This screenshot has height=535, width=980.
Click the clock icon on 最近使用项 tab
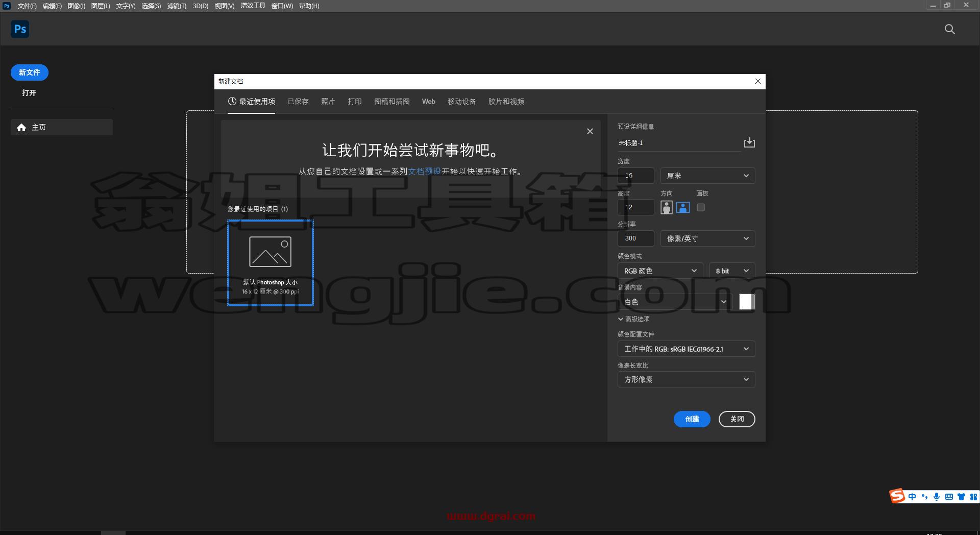coord(232,101)
